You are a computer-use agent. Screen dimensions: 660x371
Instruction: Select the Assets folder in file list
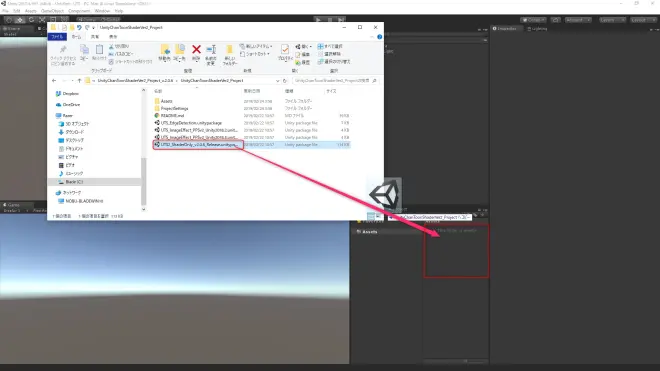(167, 101)
